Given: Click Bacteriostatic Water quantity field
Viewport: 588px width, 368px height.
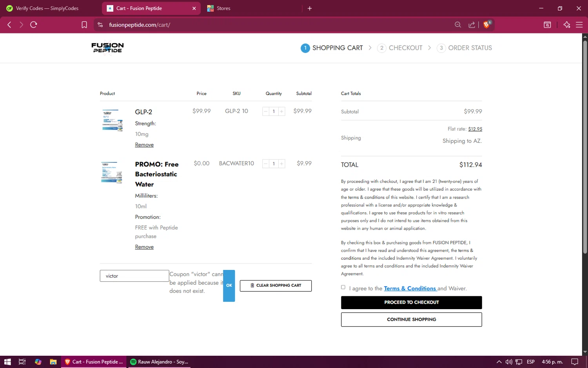Looking at the screenshot, I should click(274, 164).
